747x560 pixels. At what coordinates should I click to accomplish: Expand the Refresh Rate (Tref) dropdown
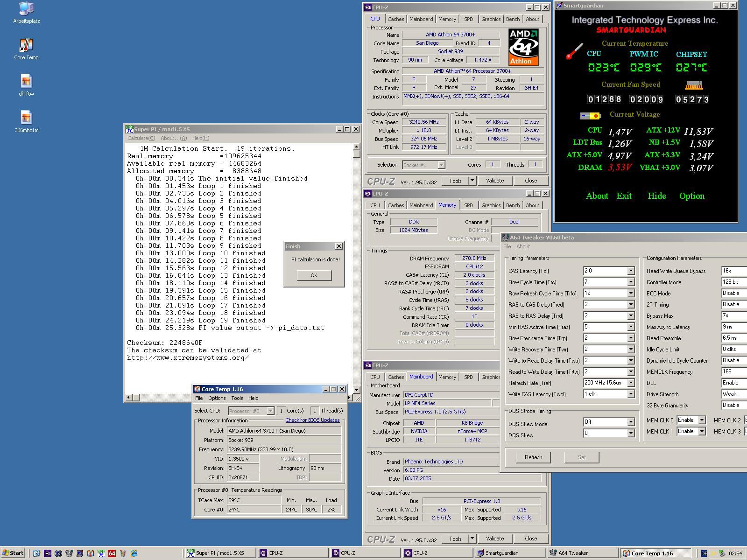click(x=631, y=383)
